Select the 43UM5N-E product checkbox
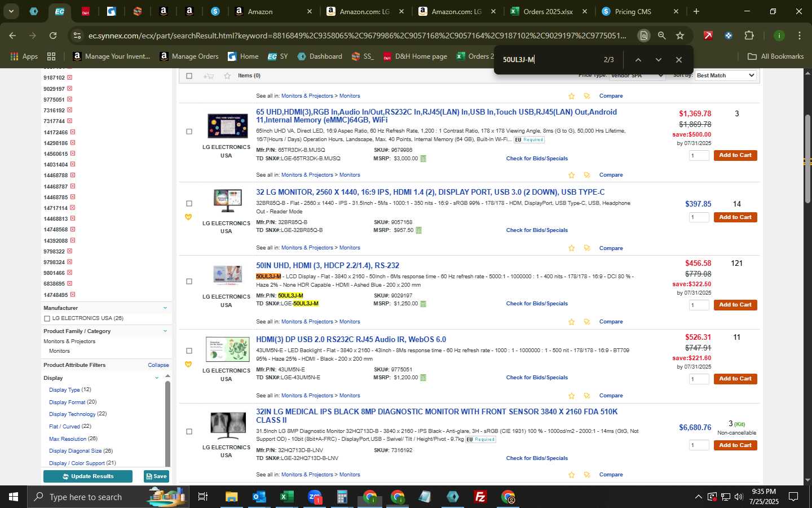This screenshot has width=812, height=508. click(189, 351)
